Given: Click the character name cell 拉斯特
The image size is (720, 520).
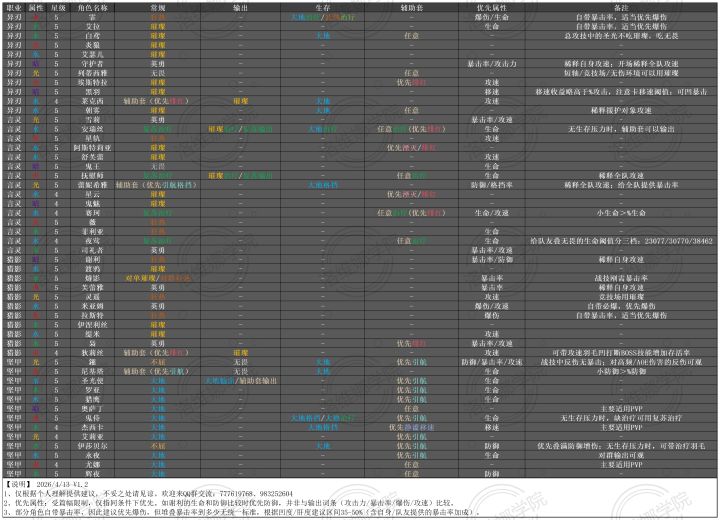Looking at the screenshot, I should point(92,316).
